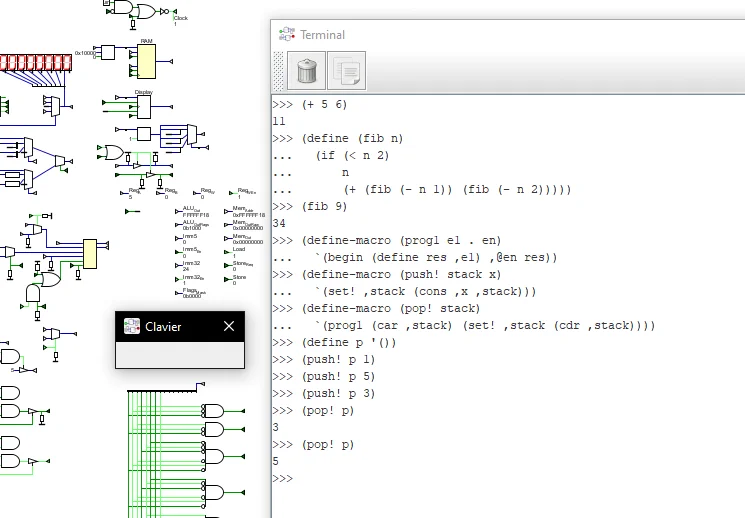Click the line '(define-macro (pop! stack)'
The height and width of the screenshot is (518, 745).
coord(391,308)
